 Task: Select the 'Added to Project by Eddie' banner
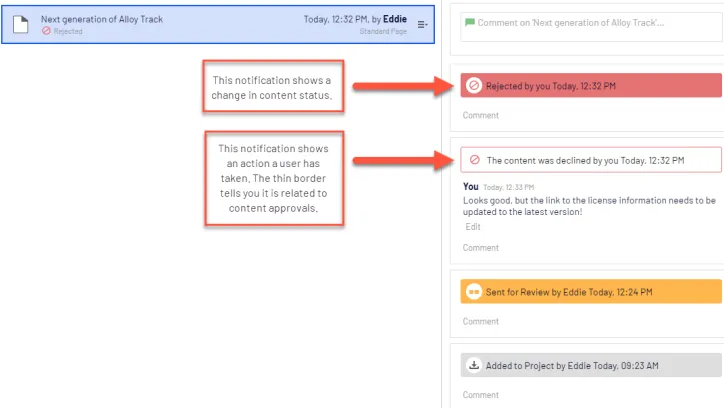coord(591,365)
